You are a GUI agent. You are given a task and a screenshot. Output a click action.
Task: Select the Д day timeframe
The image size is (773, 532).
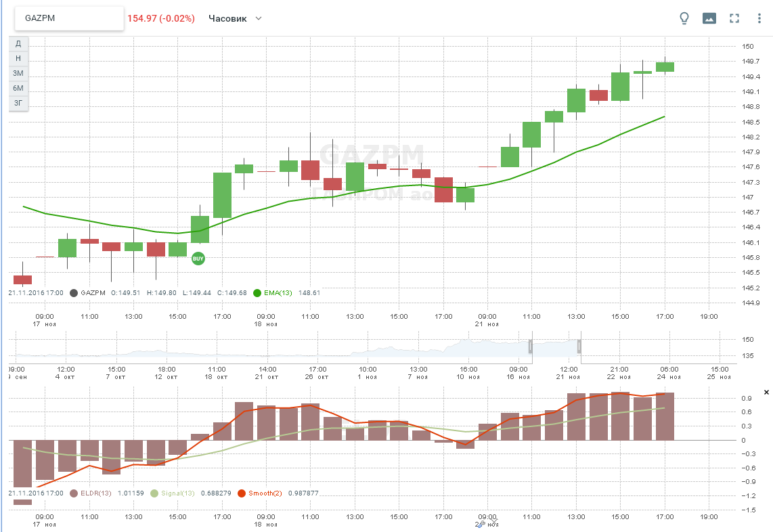point(18,43)
